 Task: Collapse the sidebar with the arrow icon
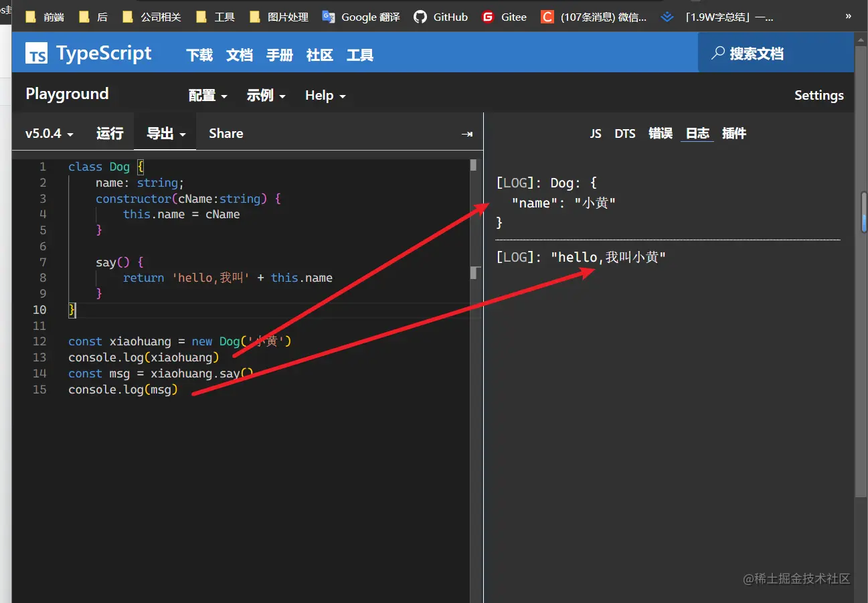point(467,134)
